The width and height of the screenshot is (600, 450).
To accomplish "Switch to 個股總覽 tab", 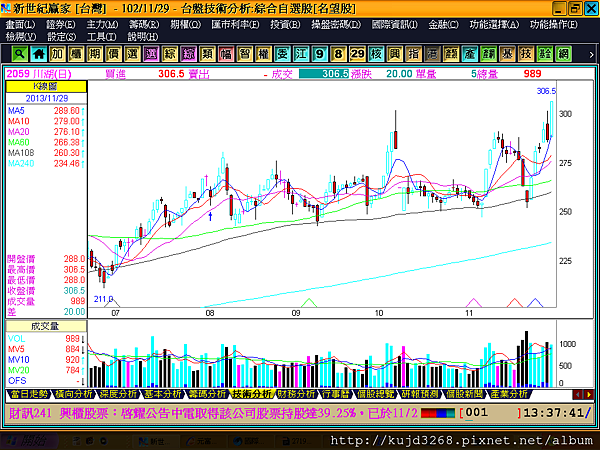I will point(375,394).
